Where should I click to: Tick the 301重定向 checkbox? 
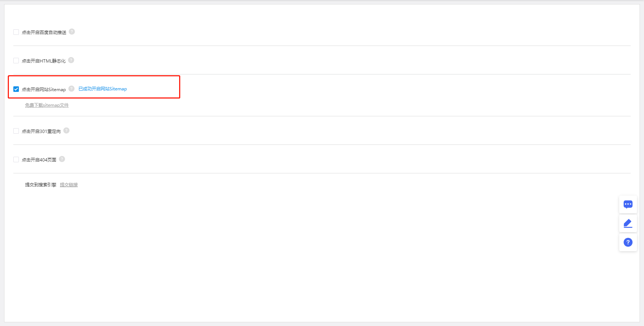[x=16, y=131]
